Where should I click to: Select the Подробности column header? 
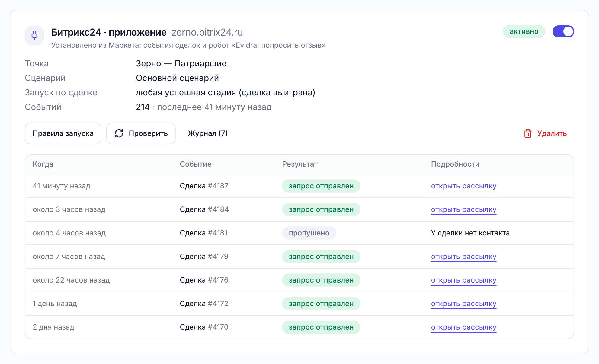[x=455, y=164]
